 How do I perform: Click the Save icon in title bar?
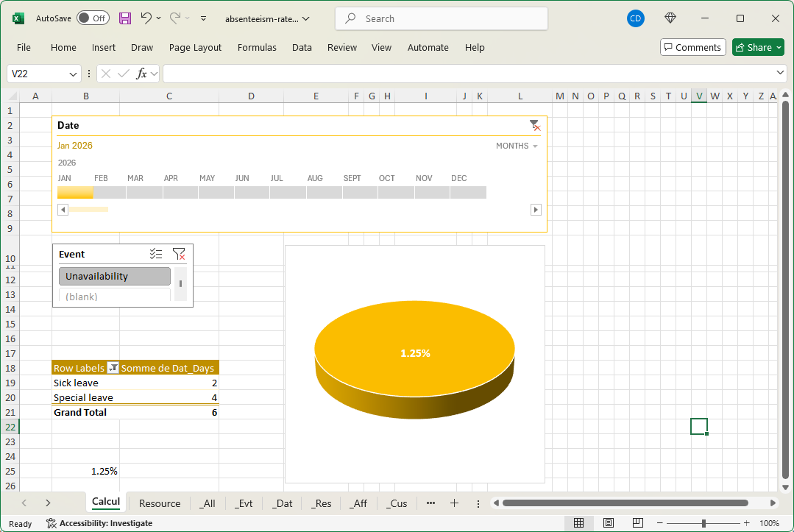pos(125,18)
